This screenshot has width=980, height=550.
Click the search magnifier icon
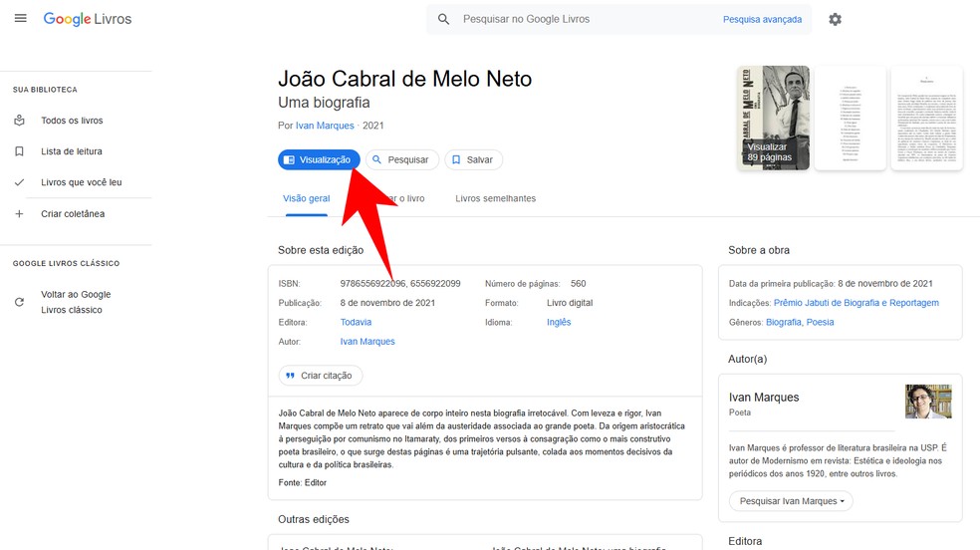pos(444,19)
